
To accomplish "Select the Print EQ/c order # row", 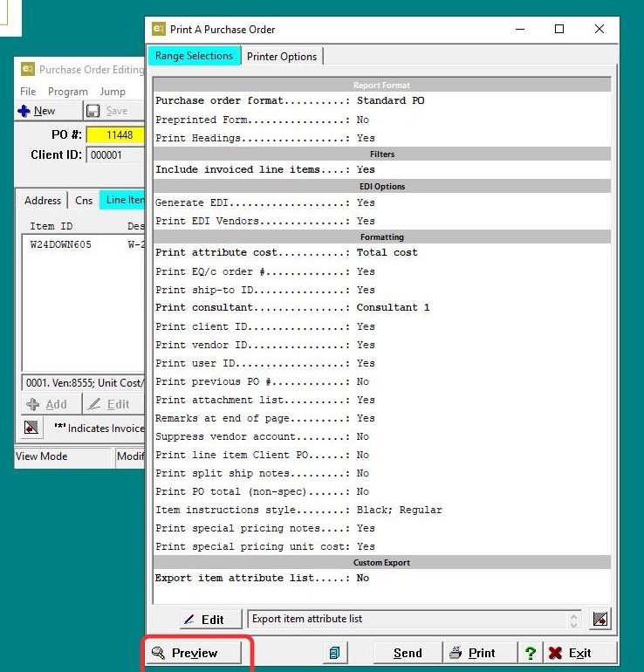I will (x=381, y=271).
